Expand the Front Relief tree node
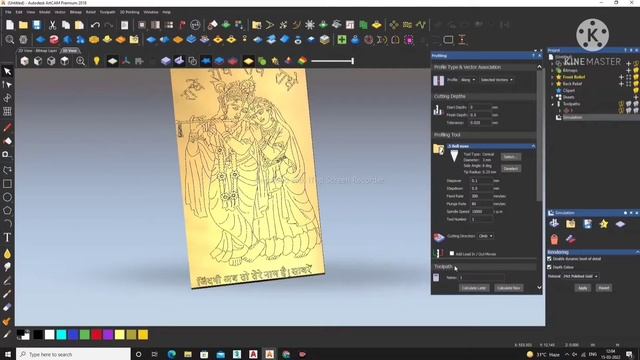 click(553, 77)
